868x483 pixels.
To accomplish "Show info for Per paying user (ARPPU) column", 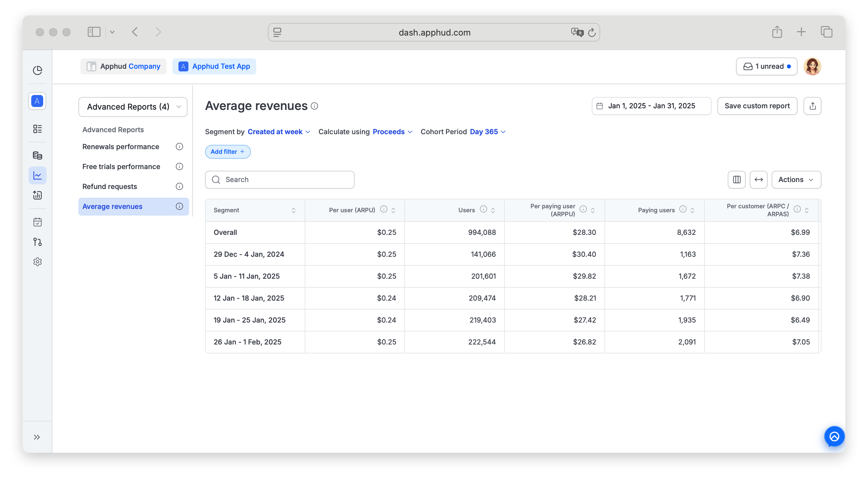I will (583, 209).
